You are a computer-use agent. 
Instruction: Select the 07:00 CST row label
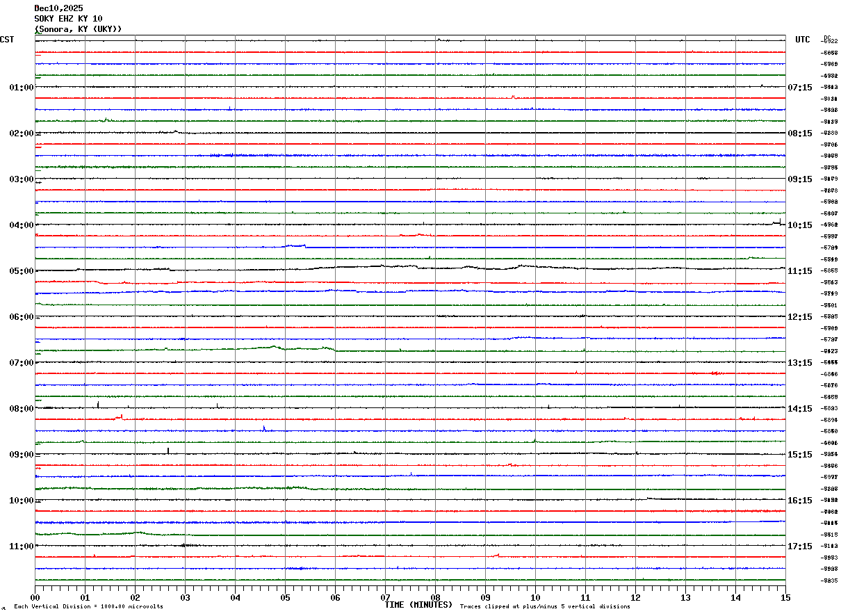pos(22,363)
